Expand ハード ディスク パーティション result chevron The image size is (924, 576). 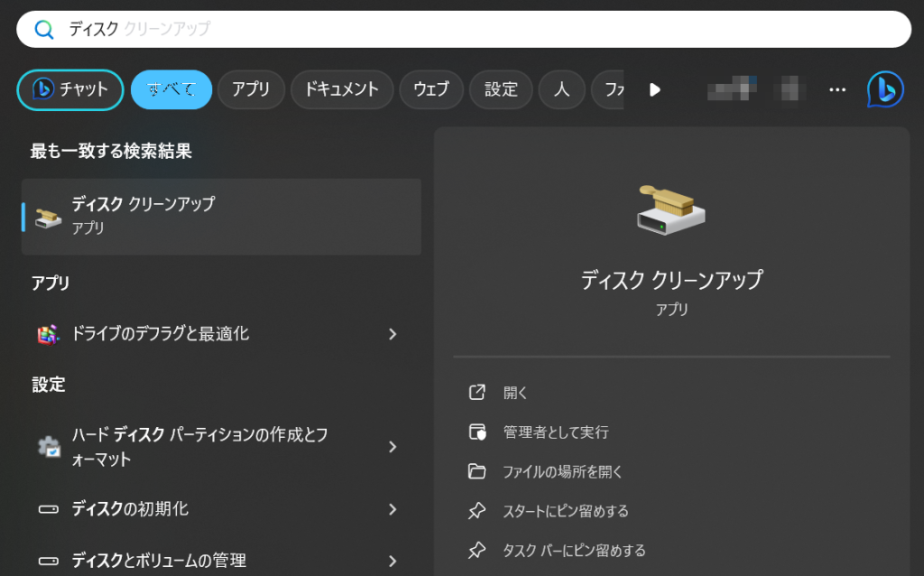tap(393, 447)
